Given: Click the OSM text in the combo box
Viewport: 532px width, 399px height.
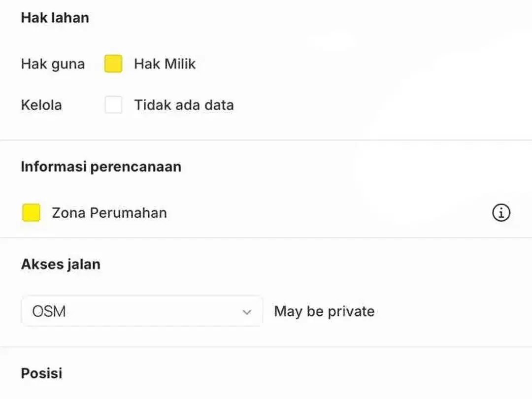Looking at the screenshot, I should (49, 311).
